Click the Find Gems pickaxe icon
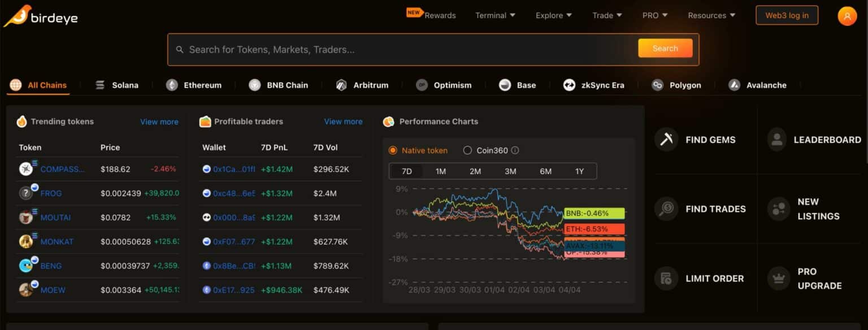Viewport: 868px width, 330px height. (x=666, y=140)
